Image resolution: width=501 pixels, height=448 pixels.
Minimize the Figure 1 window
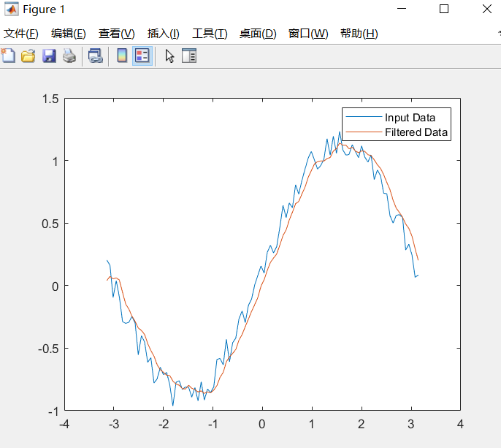pos(402,9)
